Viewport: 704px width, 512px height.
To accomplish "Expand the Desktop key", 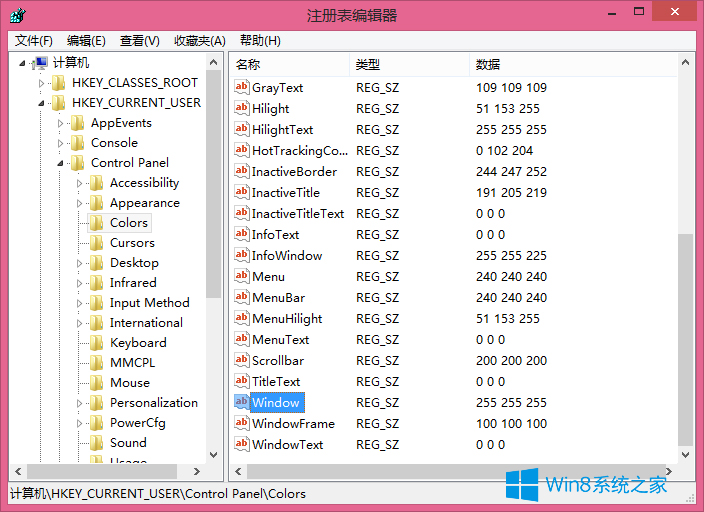I will [79, 263].
